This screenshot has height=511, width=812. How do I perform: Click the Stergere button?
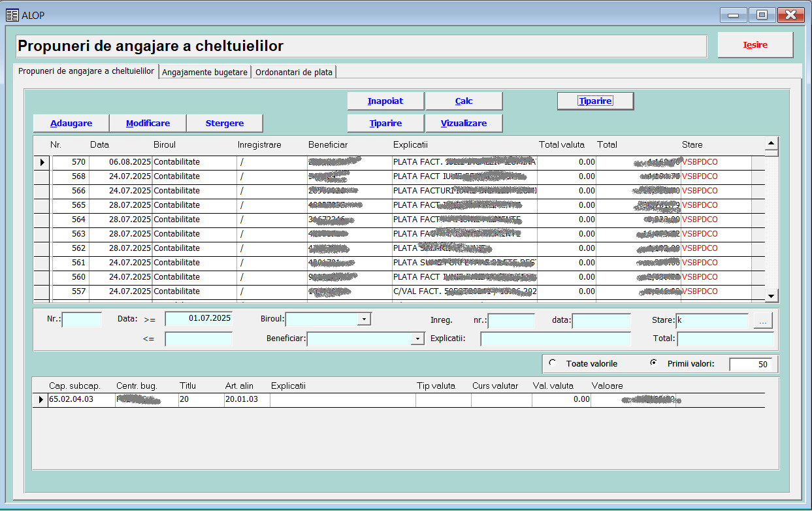coord(224,124)
